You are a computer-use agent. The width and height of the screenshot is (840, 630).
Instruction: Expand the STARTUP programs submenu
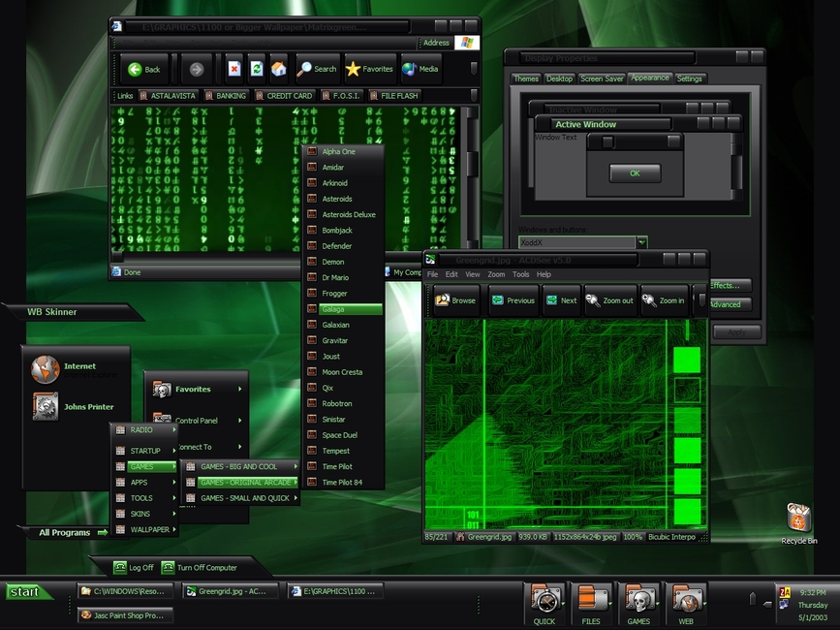145,451
